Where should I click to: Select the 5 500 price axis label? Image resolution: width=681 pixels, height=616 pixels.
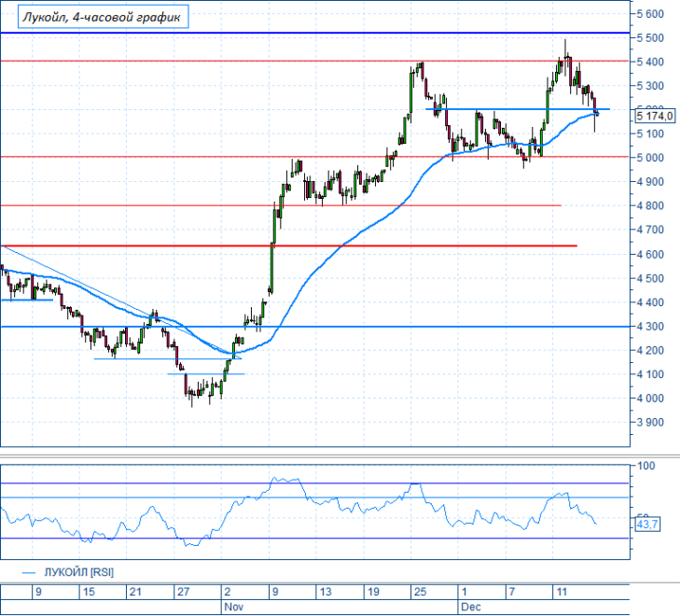[x=650, y=37]
